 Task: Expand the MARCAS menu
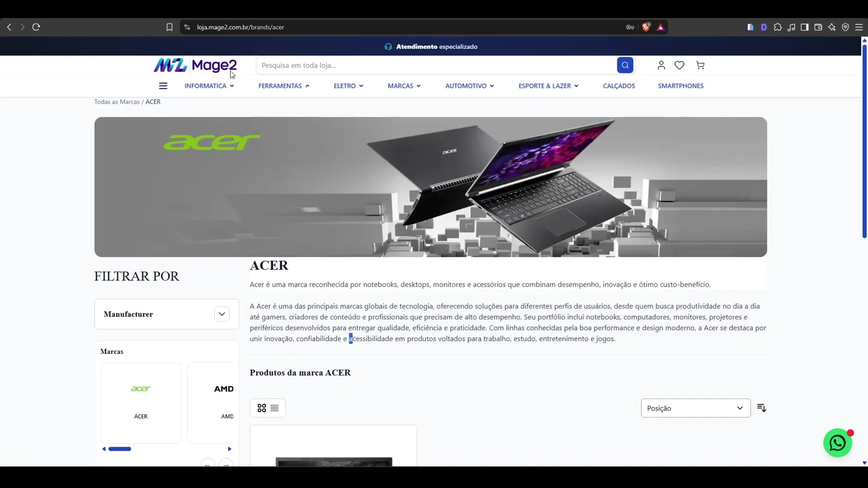404,86
